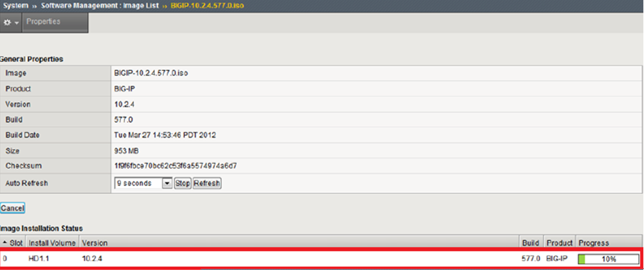Sort by Product column header
The width and height of the screenshot is (644, 270).
[559, 243]
